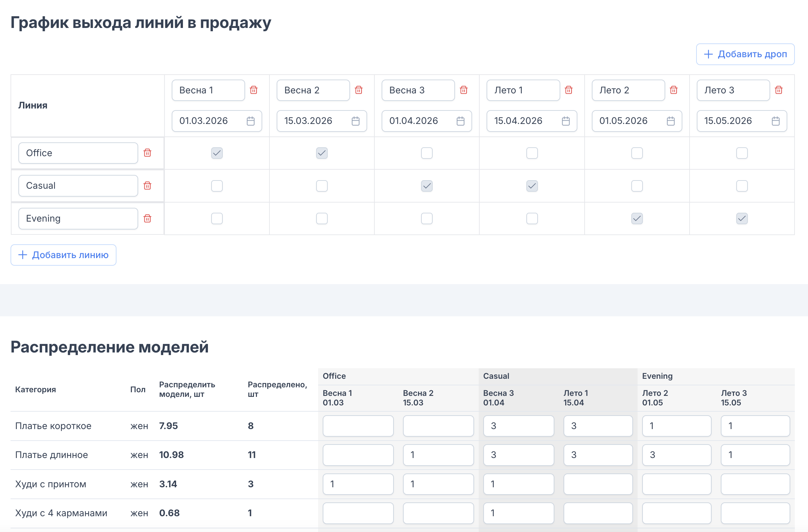This screenshot has width=808, height=532.
Task: Uncheck Office for the Весна 1 drop
Action: (x=217, y=153)
